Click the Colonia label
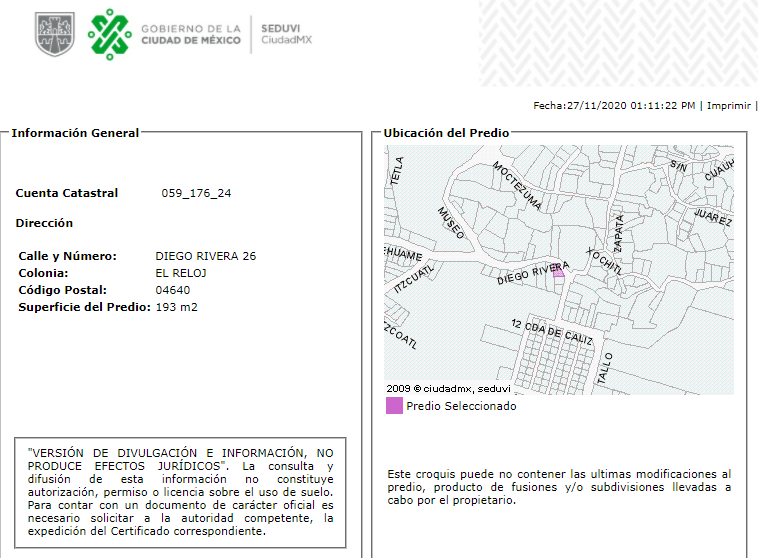This screenshot has height=558, width=758. pyautogui.click(x=43, y=273)
